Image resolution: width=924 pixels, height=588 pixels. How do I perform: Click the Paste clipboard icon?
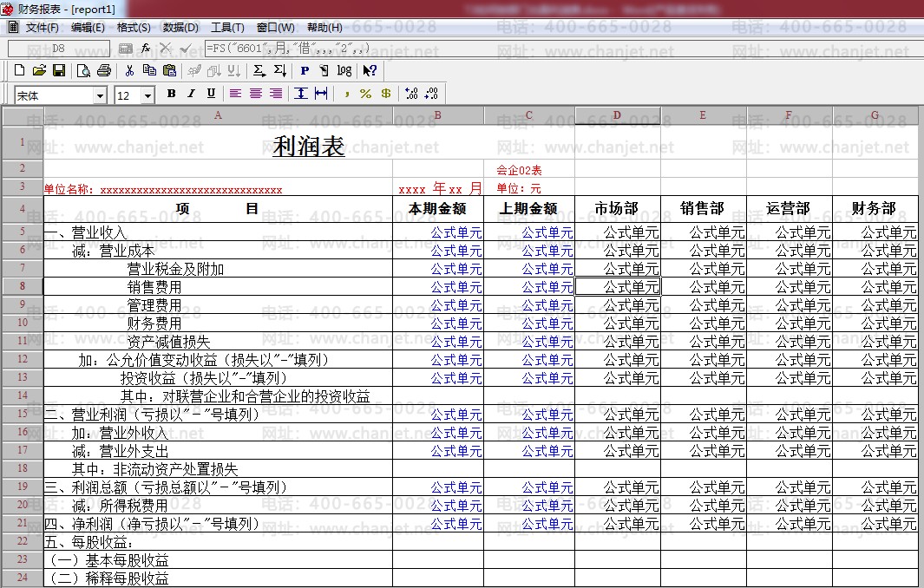click(x=169, y=70)
